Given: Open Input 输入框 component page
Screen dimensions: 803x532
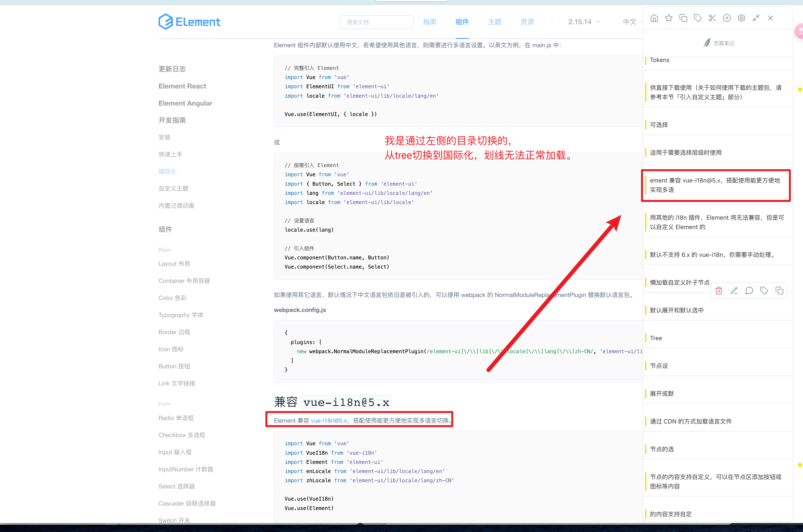Looking at the screenshot, I should coord(175,452).
